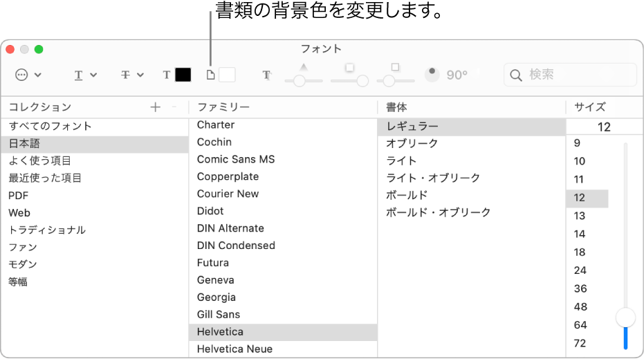This screenshot has width=644, height=359.
Task: Select レギュラー typeface
Action: pos(472,127)
